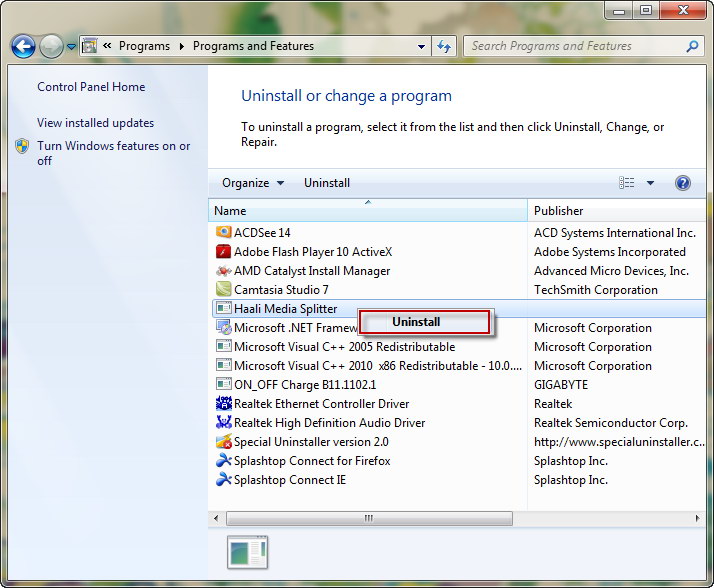The width and height of the screenshot is (714, 588).
Task: Open Control Panel Home link
Action: (91, 87)
